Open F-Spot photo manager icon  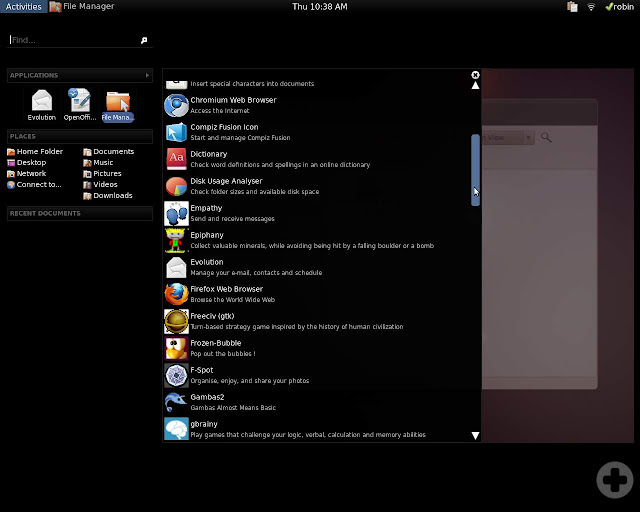coord(176,375)
